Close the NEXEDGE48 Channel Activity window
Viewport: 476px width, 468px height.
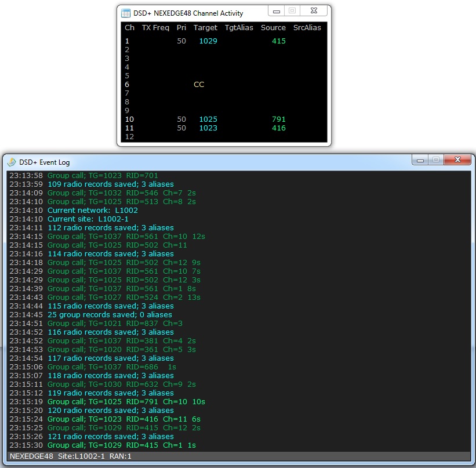tap(314, 11)
